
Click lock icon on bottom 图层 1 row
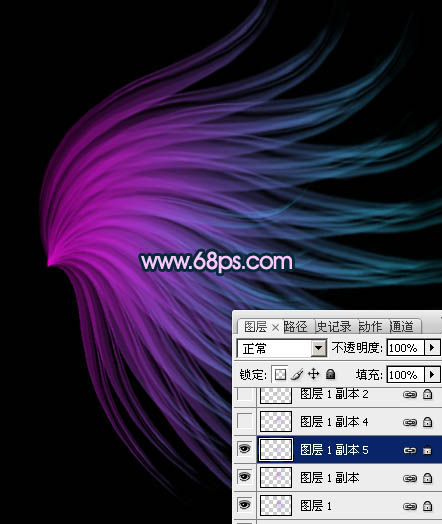tap(428, 506)
